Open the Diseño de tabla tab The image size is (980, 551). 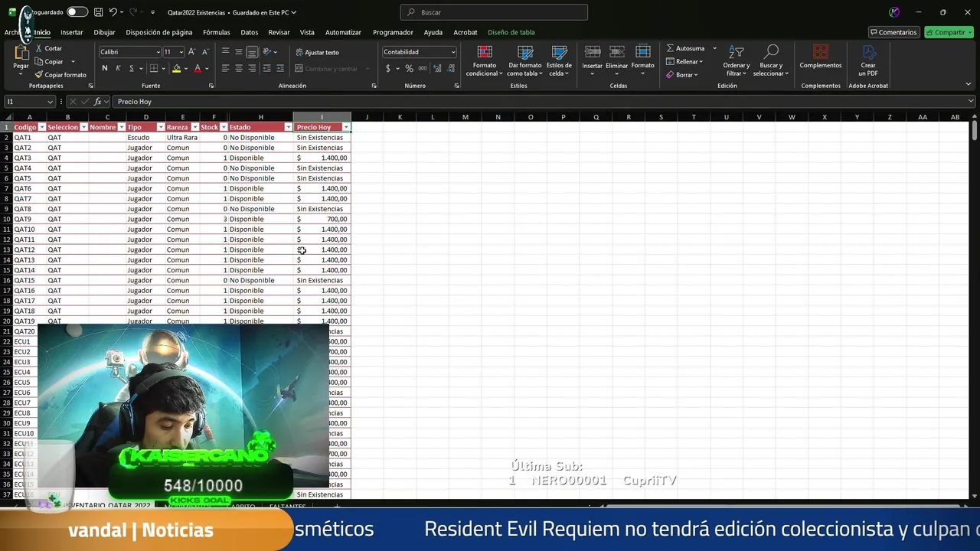[x=511, y=32]
